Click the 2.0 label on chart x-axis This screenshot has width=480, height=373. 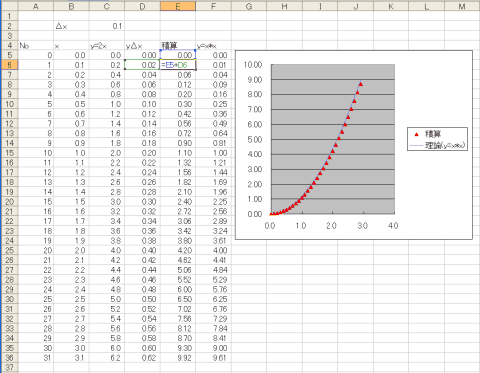(331, 226)
